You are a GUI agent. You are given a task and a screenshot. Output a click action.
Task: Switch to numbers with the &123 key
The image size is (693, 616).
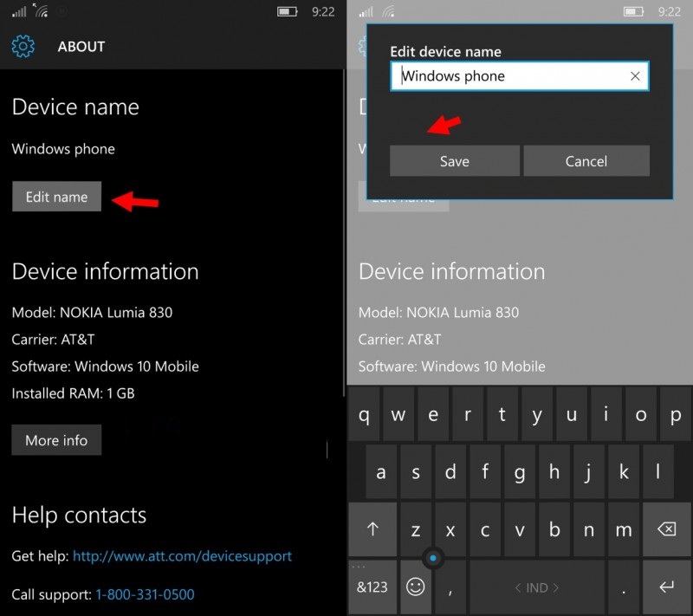point(372,587)
